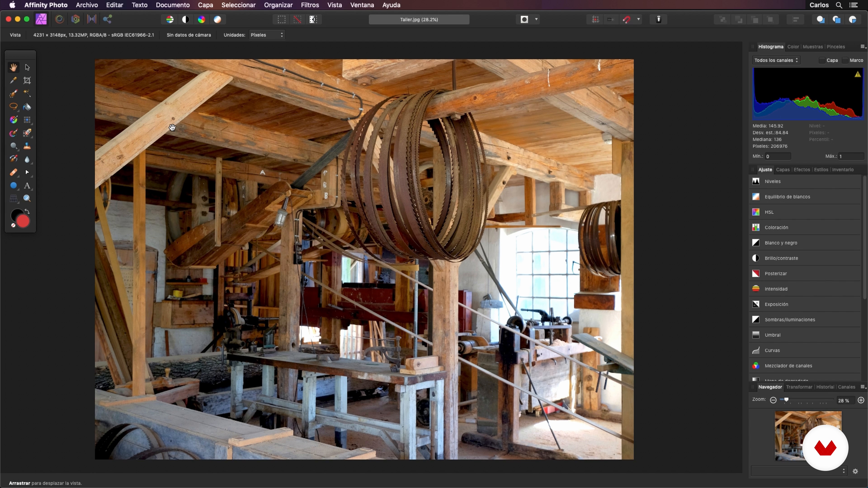Image resolution: width=868 pixels, height=488 pixels.
Task: Select the Flood Select magic wand tool
Action: [27, 94]
